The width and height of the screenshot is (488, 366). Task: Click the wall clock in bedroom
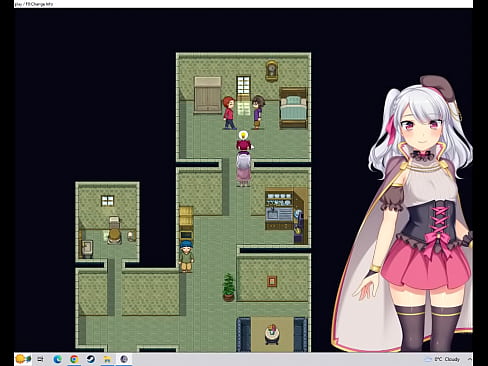coord(272,71)
